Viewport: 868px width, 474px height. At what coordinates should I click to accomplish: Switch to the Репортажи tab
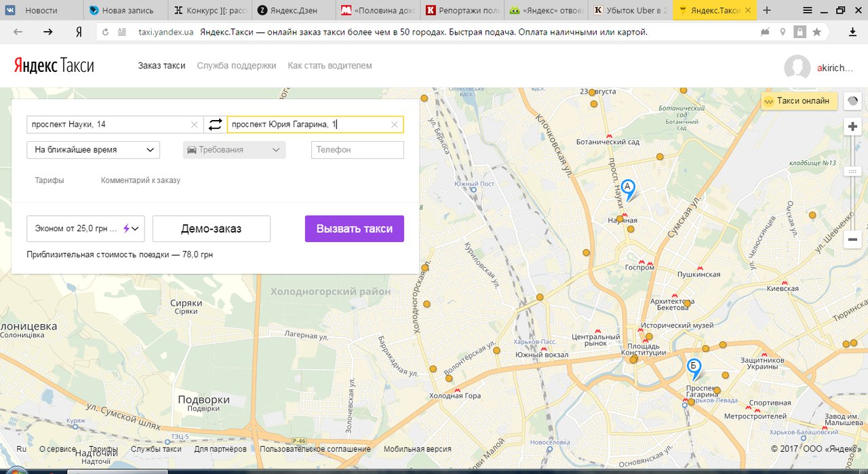tap(463, 10)
